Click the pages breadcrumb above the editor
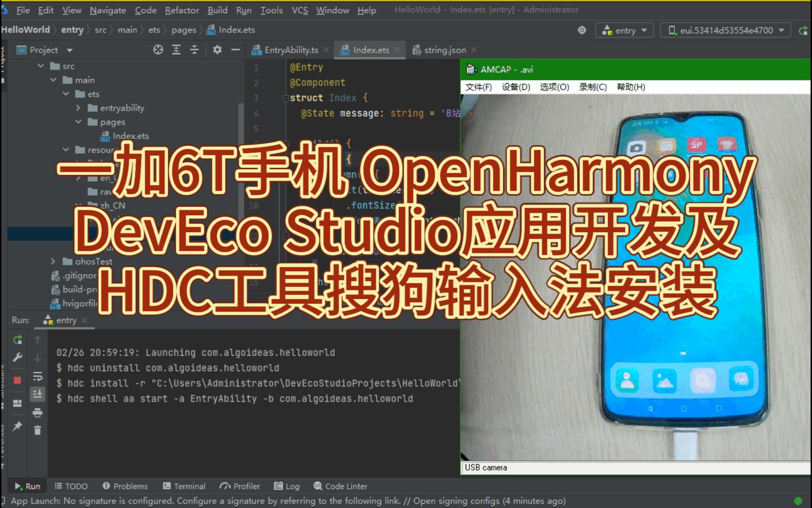812x508 pixels. (x=183, y=30)
